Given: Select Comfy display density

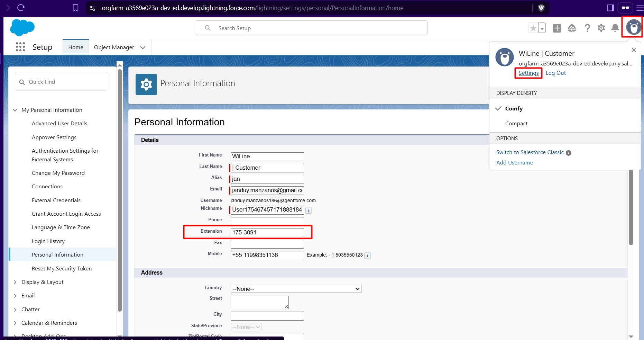Looking at the screenshot, I should click(x=514, y=109).
